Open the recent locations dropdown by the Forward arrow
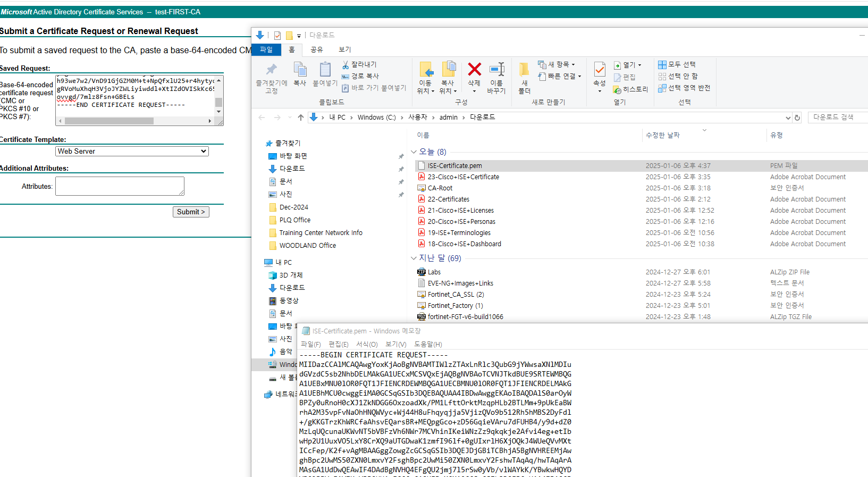This screenshot has width=868, height=477. tap(290, 118)
